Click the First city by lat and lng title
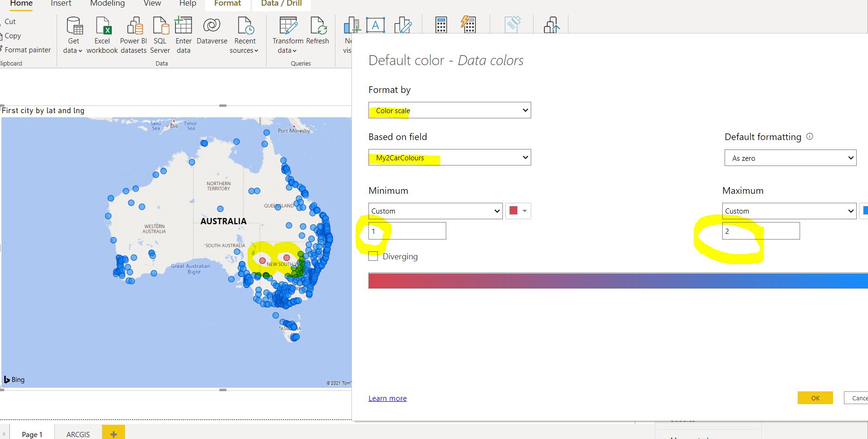 [x=43, y=110]
